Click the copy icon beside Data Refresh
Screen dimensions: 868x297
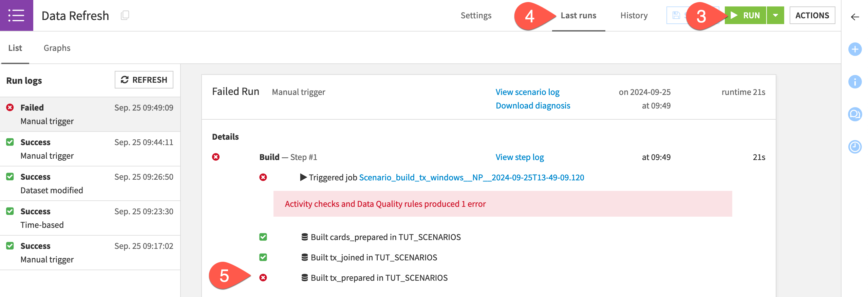(x=125, y=15)
